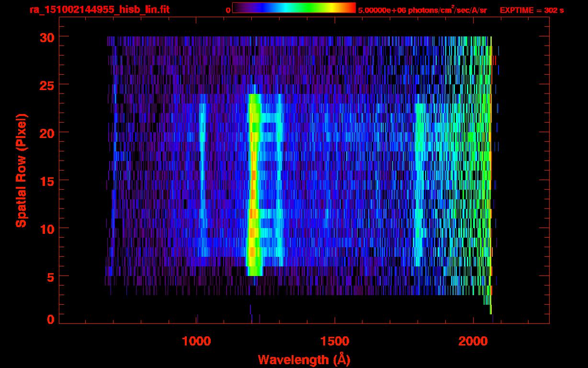Click the 5.00000e+06 photons/cm²/sec/Å/sr label
Viewport: 588px width, 368px height.
click(x=422, y=10)
